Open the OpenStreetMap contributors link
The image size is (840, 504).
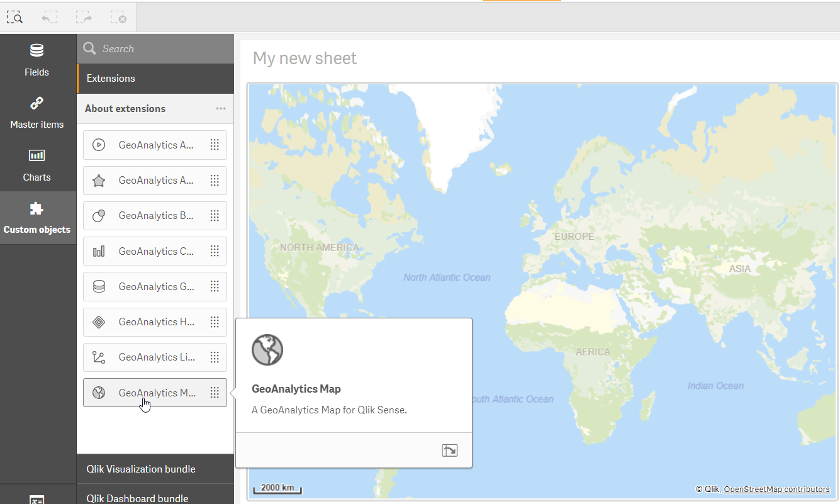776,489
